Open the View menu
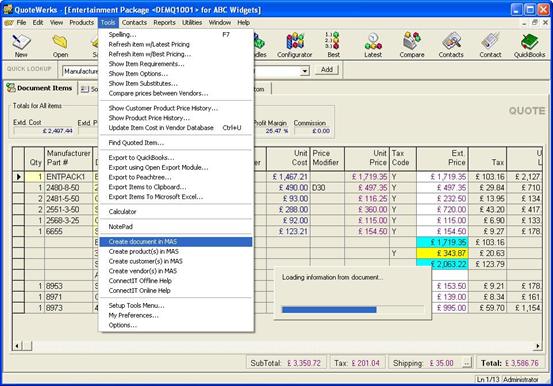This screenshot has height=386, width=553. coord(56,23)
